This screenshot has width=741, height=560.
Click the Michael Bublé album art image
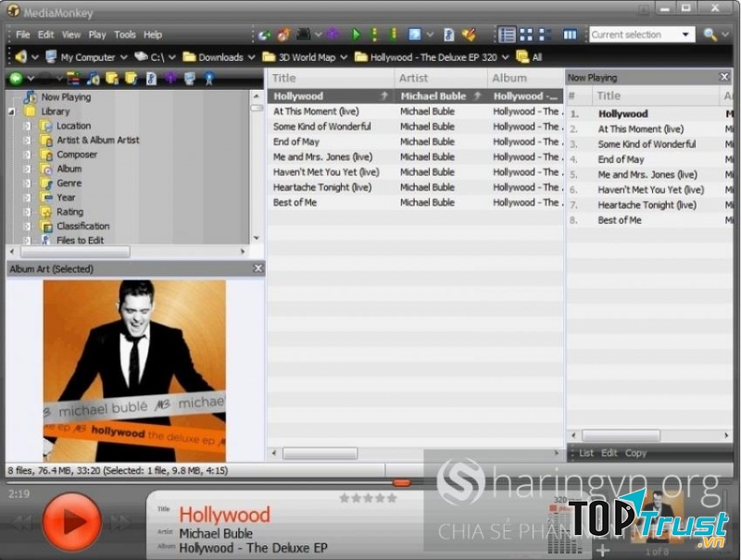pyautogui.click(x=134, y=370)
